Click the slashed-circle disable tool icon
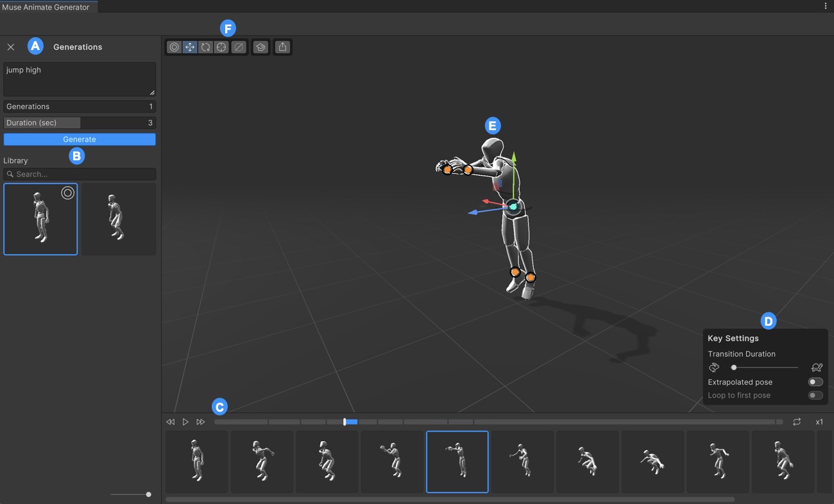The width and height of the screenshot is (834, 504). (x=238, y=47)
